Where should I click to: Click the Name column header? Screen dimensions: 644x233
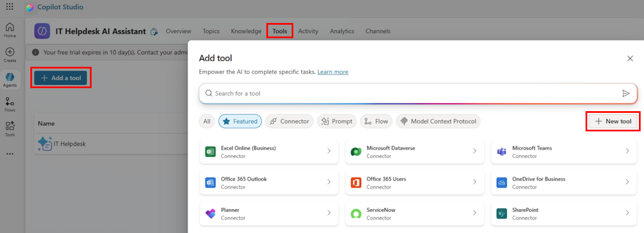(46, 124)
